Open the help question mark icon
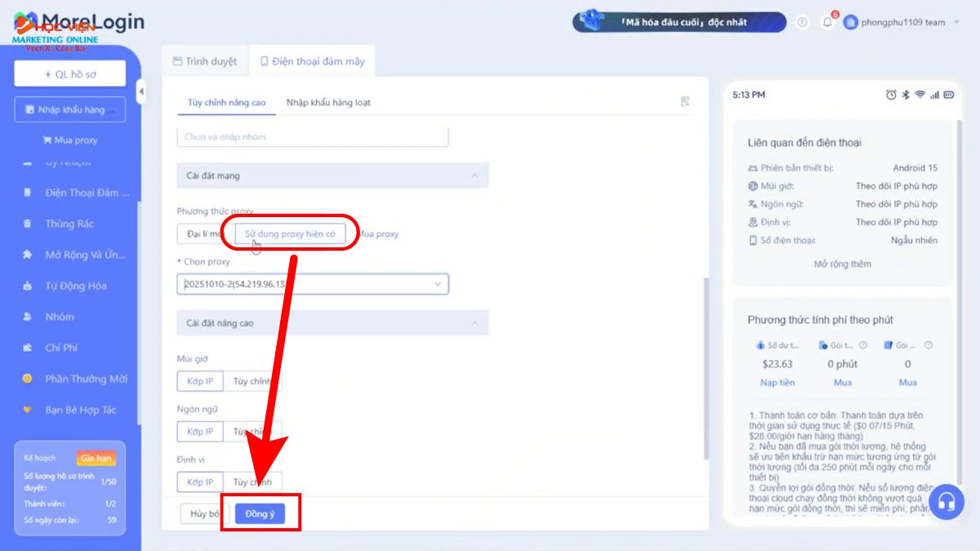 pyautogui.click(x=802, y=23)
